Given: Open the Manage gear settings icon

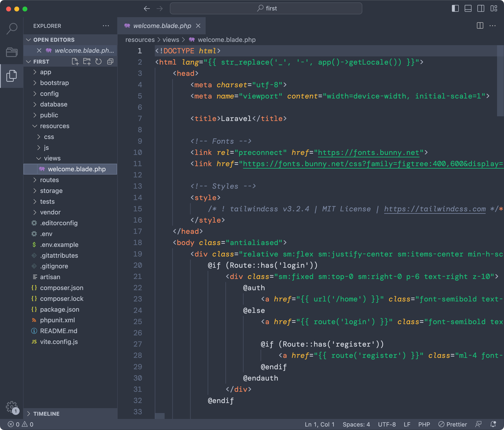Looking at the screenshot, I should pos(12,407).
